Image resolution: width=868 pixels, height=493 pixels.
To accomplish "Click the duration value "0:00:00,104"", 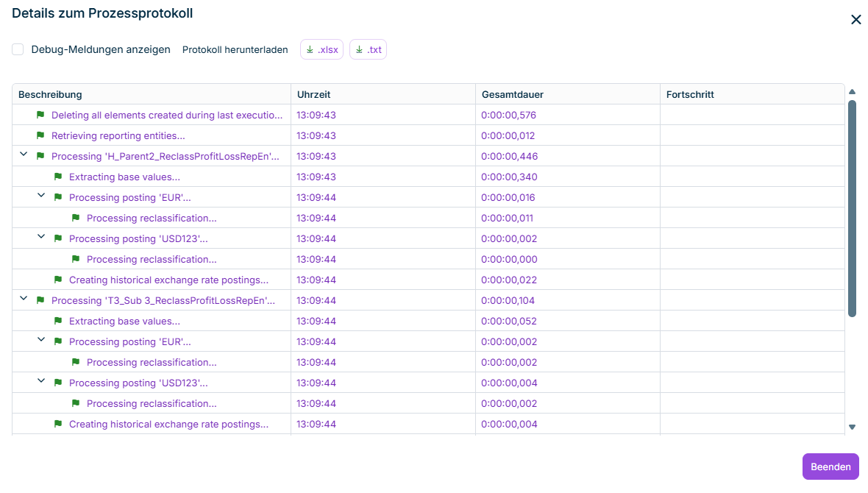I will coord(508,300).
